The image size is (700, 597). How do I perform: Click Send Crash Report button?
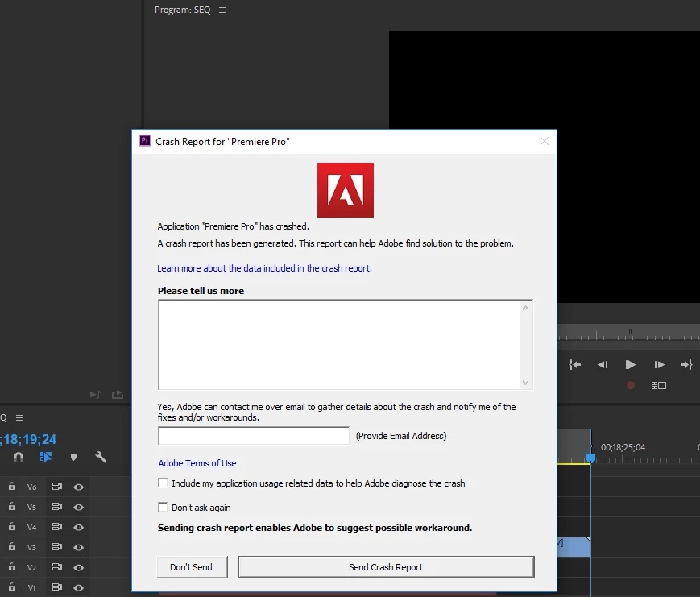pyautogui.click(x=386, y=567)
